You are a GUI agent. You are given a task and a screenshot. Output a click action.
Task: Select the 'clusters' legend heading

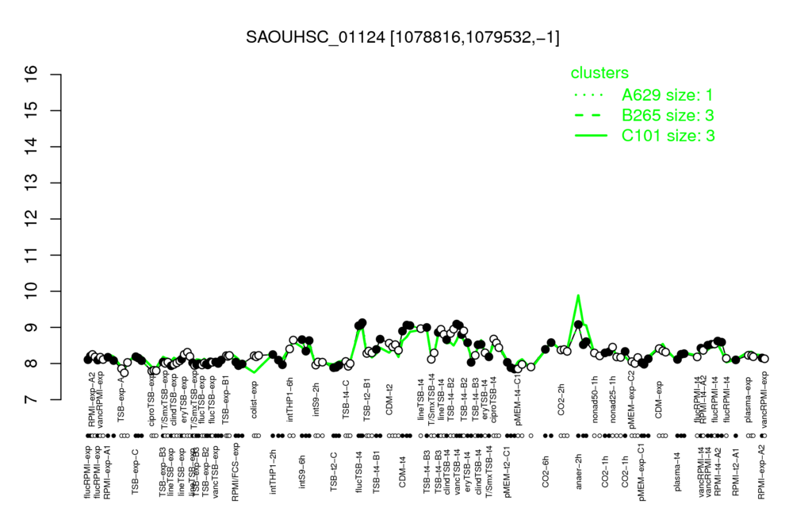(x=599, y=73)
